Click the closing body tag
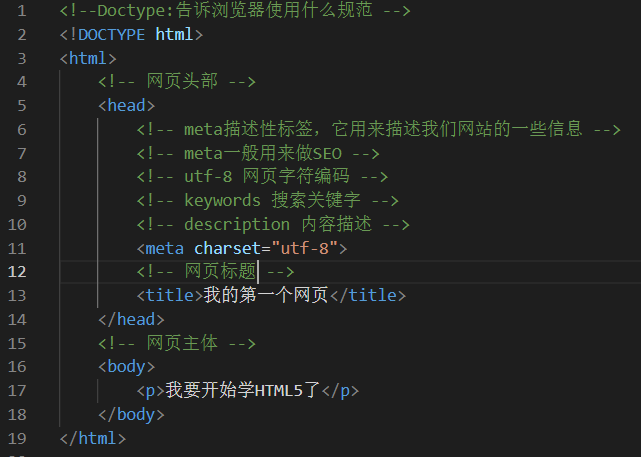 point(131,414)
